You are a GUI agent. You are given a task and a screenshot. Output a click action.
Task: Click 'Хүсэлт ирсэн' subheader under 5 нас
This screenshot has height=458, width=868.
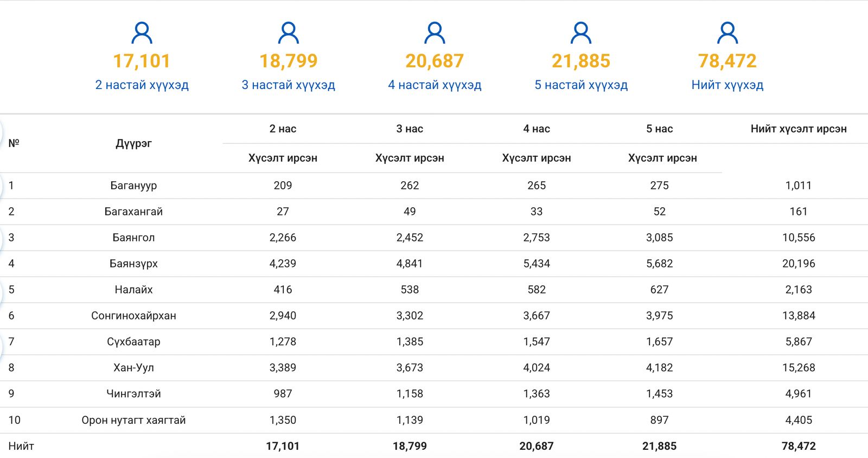pyautogui.click(x=662, y=158)
